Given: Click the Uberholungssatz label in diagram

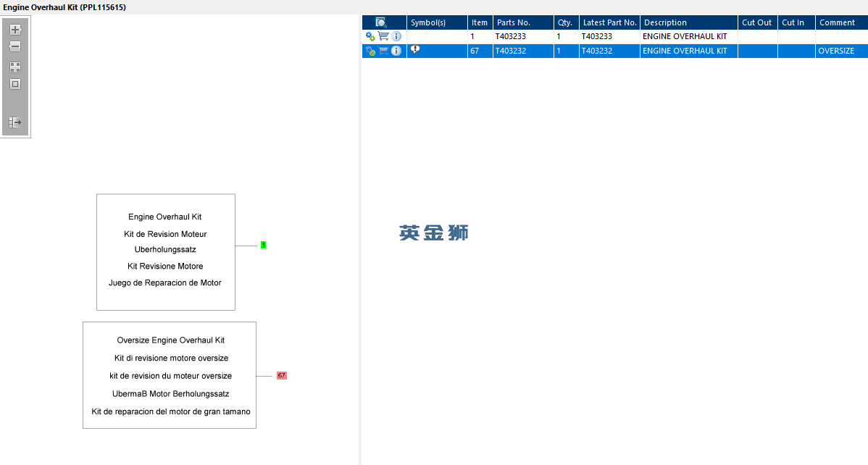Looking at the screenshot, I should (x=165, y=250).
